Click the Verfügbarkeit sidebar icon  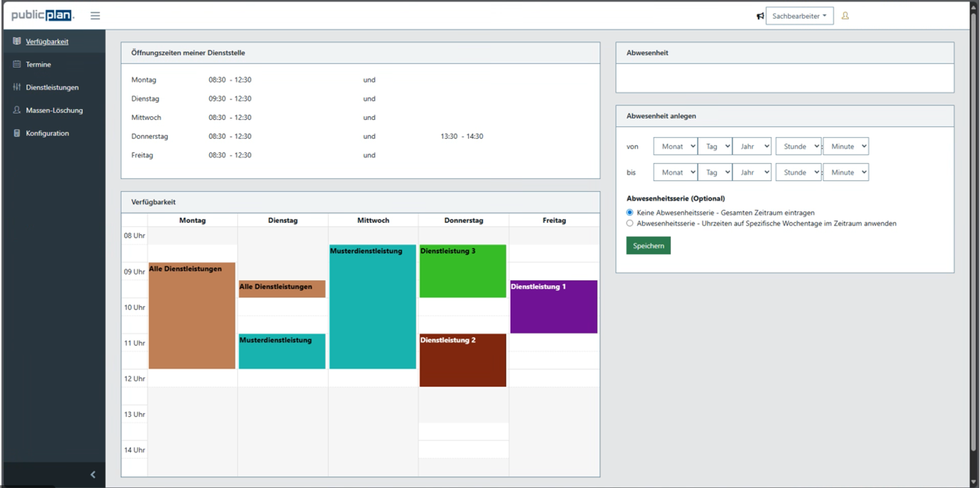(17, 41)
